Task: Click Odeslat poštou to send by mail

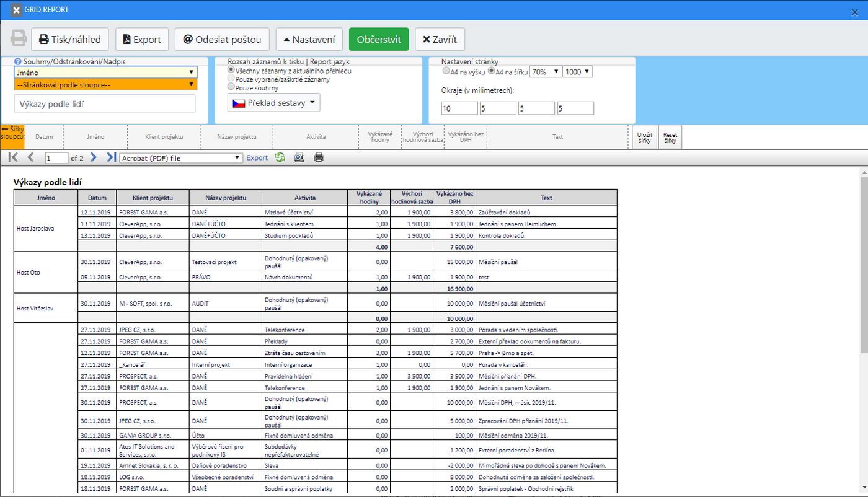Action: coord(222,39)
